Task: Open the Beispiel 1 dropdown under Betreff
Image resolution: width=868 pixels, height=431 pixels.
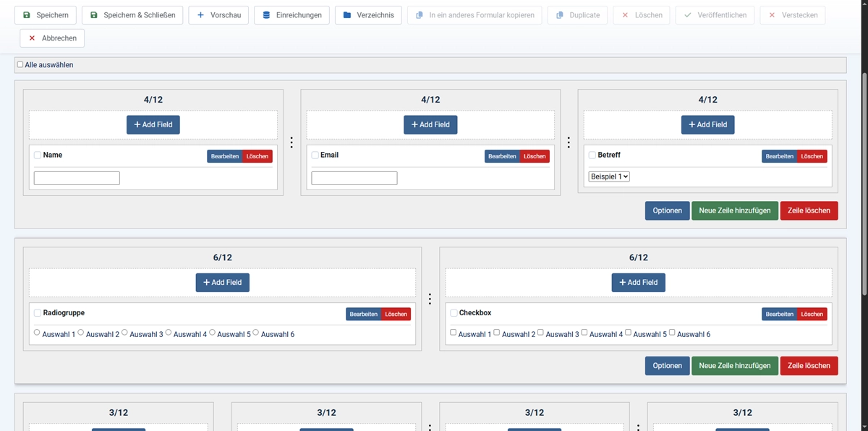Action: 608,176
